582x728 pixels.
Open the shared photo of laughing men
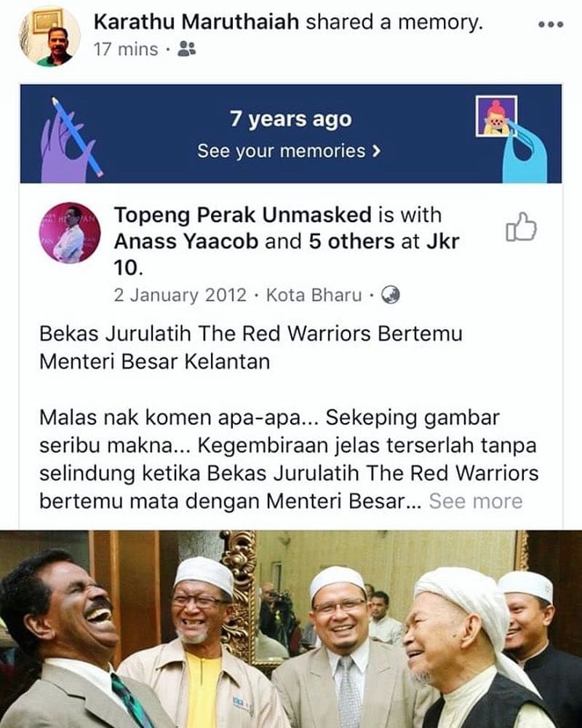point(291,629)
